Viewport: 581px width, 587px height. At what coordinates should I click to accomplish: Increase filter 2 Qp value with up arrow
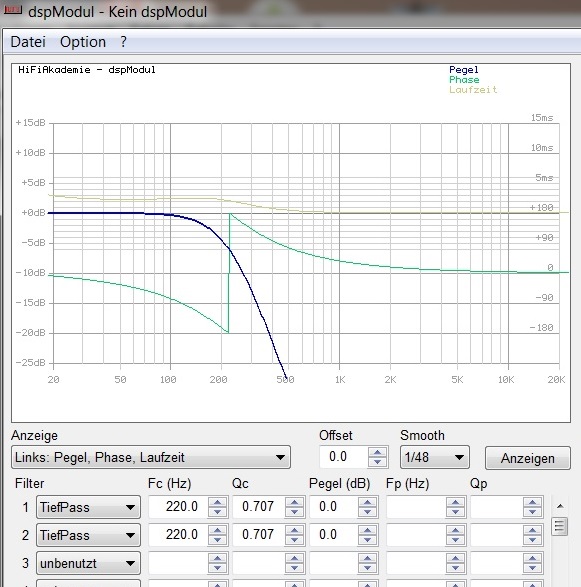tap(532, 530)
